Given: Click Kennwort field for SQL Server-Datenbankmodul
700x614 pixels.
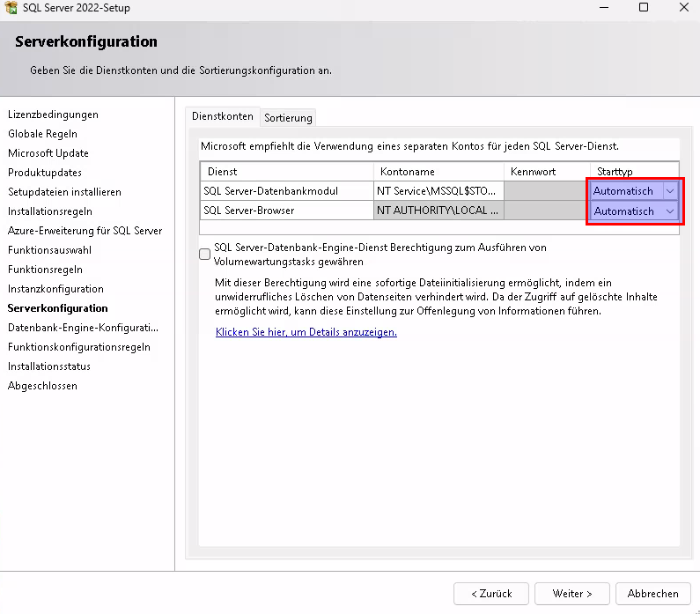Looking at the screenshot, I should click(x=545, y=190).
